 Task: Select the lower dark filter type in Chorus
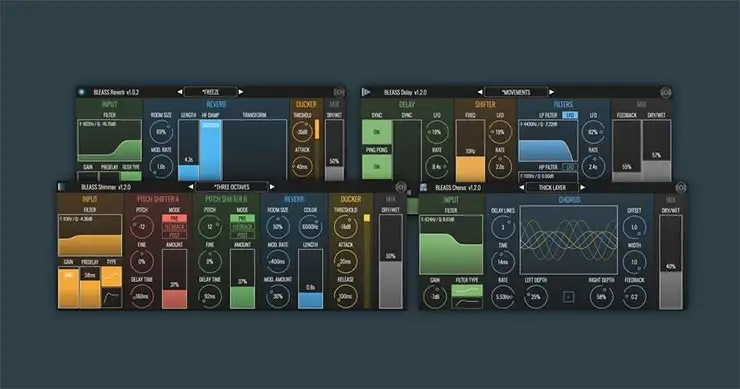click(x=467, y=303)
